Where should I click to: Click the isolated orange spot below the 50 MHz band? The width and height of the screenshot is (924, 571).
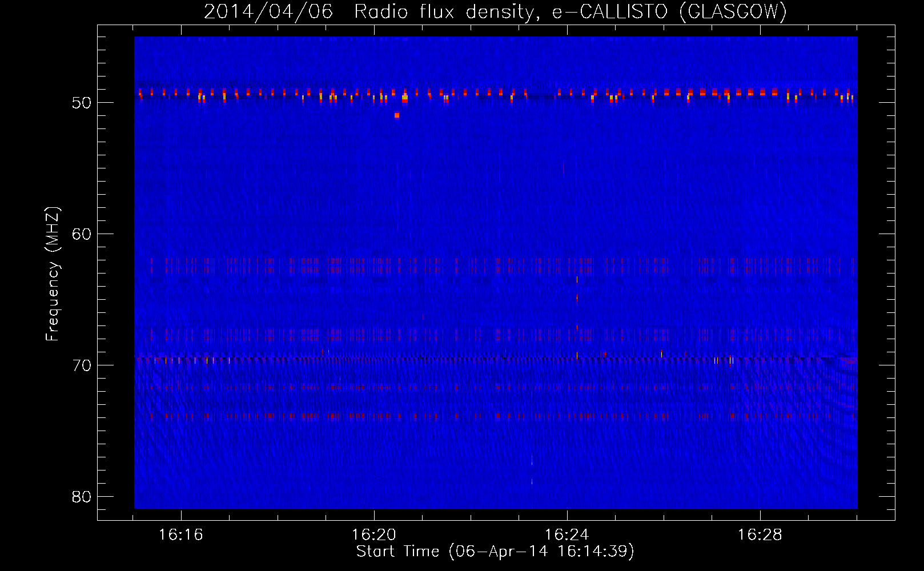397,115
